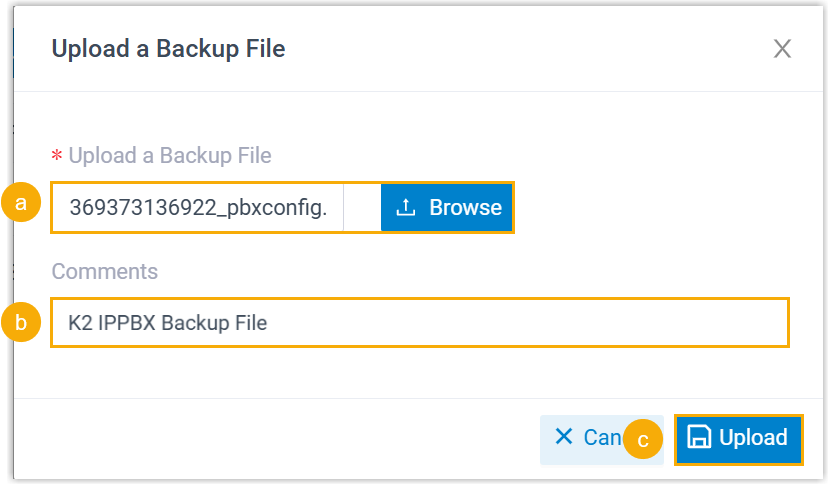Close the Upload a Backup File dialog

coord(782,49)
